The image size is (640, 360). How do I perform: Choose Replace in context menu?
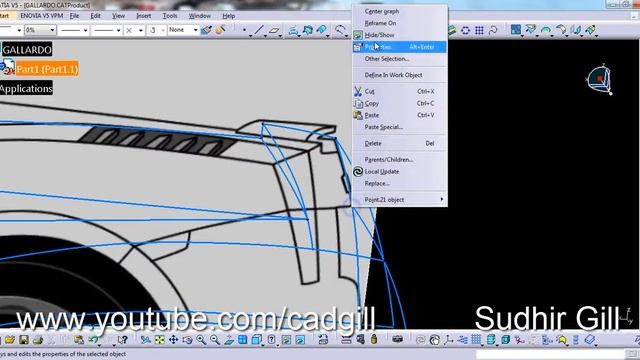[400, 183]
